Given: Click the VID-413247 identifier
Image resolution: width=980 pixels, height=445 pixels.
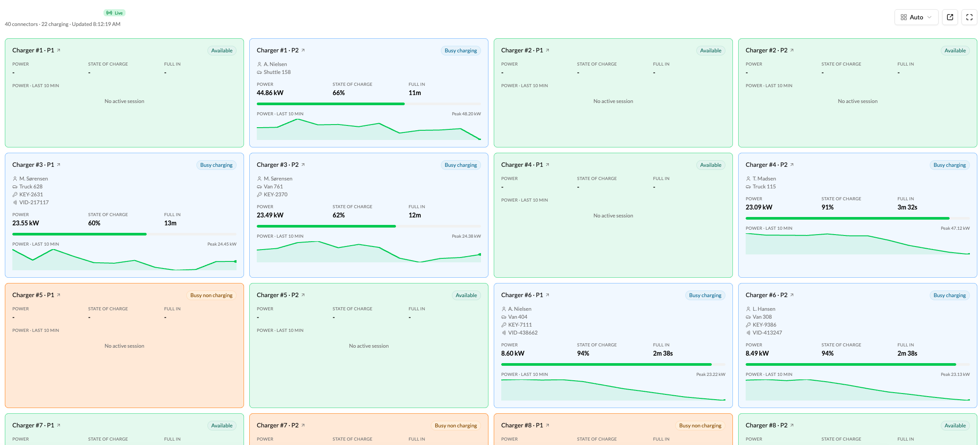Looking at the screenshot, I should 767,333.
